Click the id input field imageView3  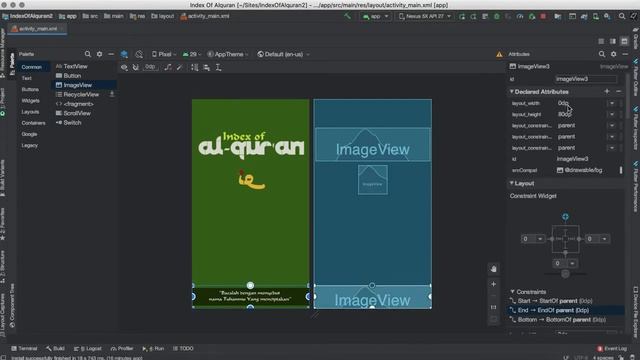point(586,79)
